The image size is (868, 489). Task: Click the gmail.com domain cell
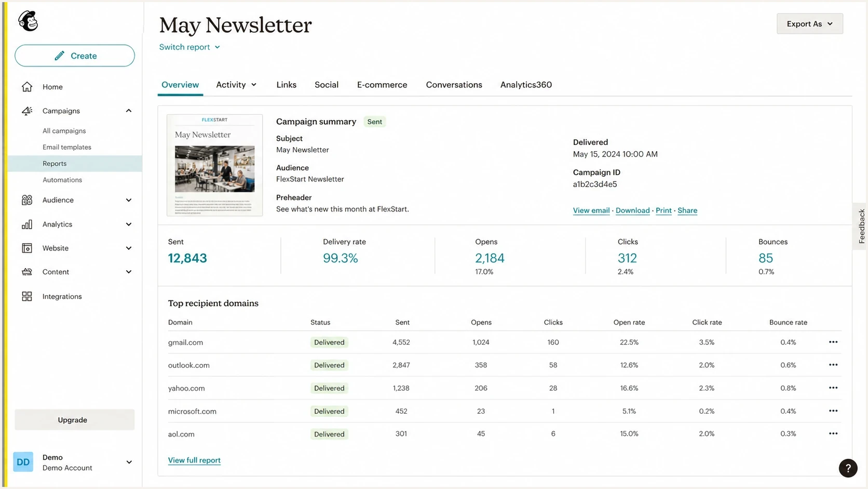pos(185,342)
